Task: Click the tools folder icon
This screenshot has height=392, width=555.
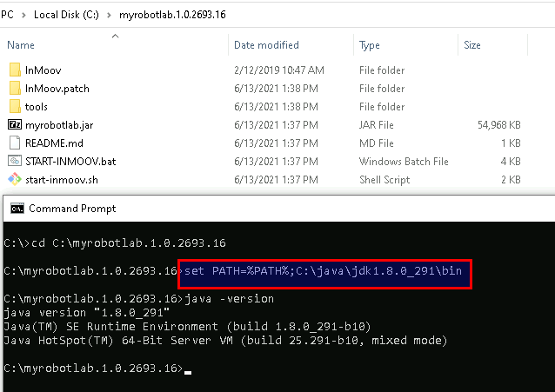Action: tap(15, 106)
